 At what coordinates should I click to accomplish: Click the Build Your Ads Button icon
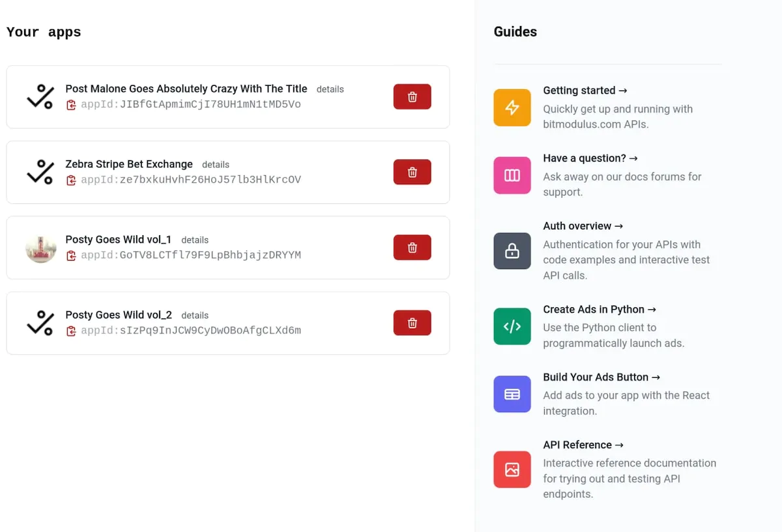[512, 394]
